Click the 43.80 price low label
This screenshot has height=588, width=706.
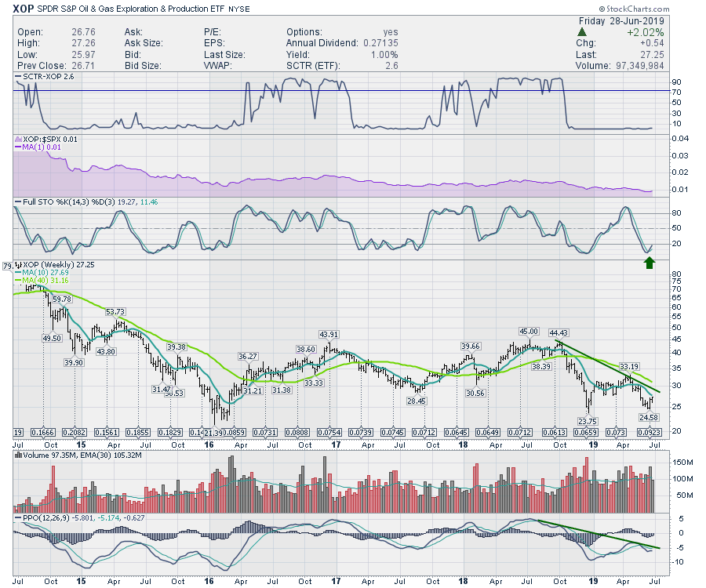coord(106,352)
